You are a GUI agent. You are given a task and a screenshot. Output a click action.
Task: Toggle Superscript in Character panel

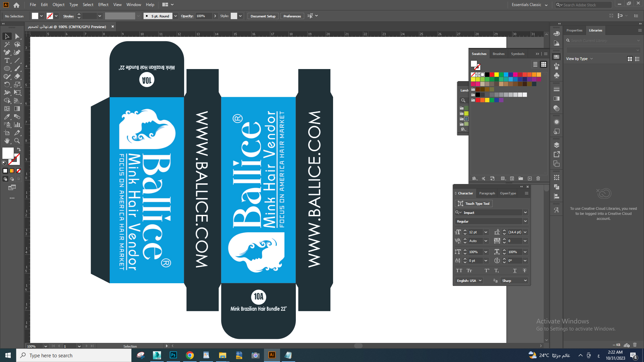pyautogui.click(x=487, y=270)
